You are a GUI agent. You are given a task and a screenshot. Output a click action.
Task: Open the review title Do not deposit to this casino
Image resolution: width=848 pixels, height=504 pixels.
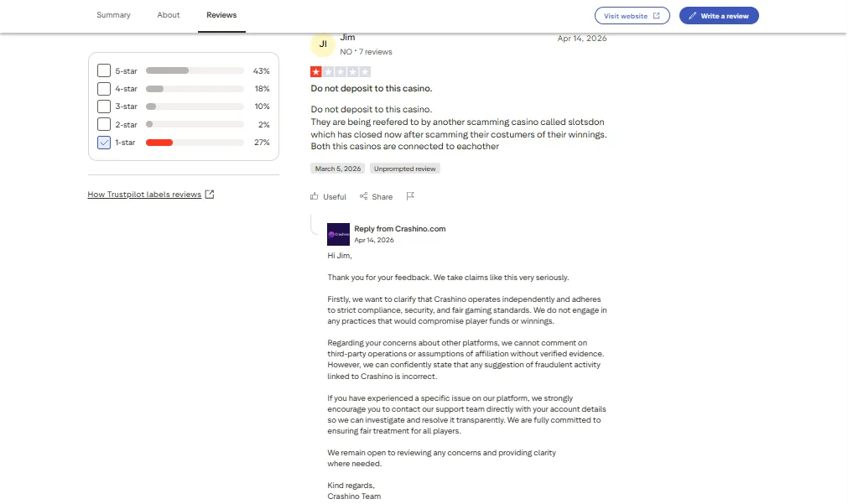point(372,88)
